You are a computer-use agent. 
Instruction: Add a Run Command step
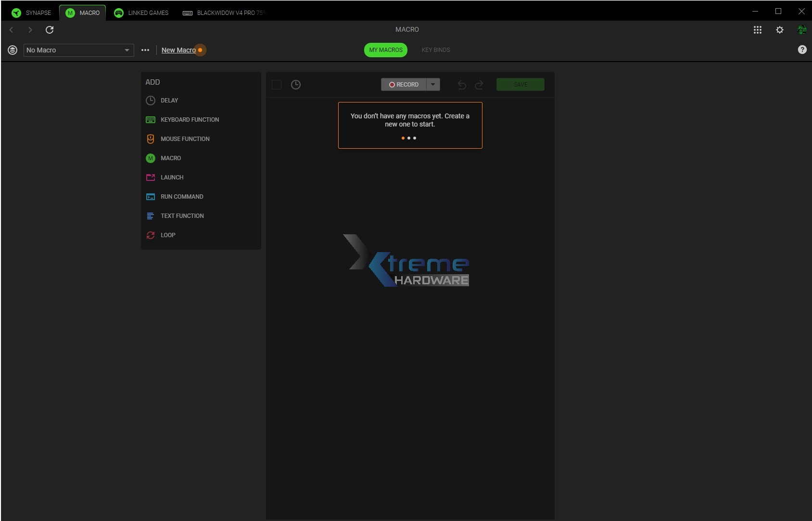click(182, 196)
